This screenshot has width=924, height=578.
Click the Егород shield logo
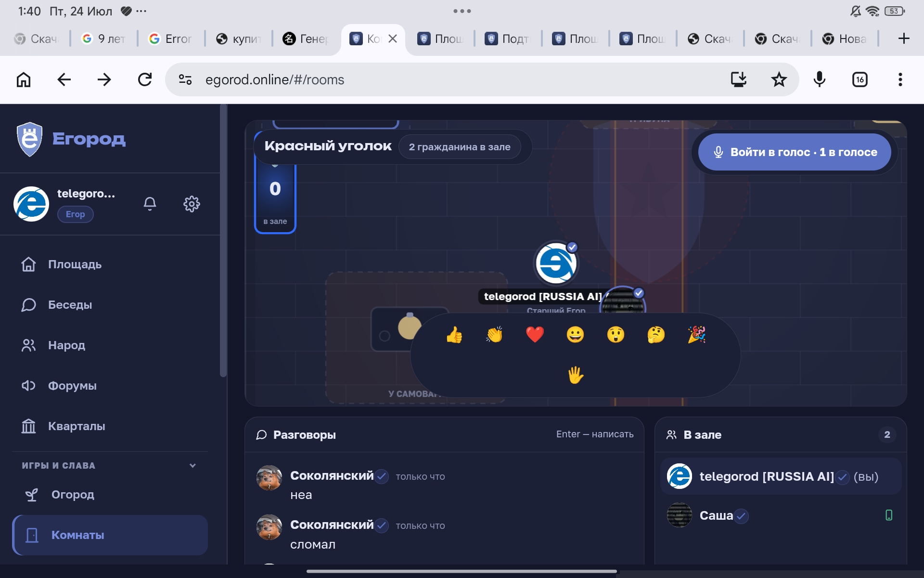click(x=29, y=139)
